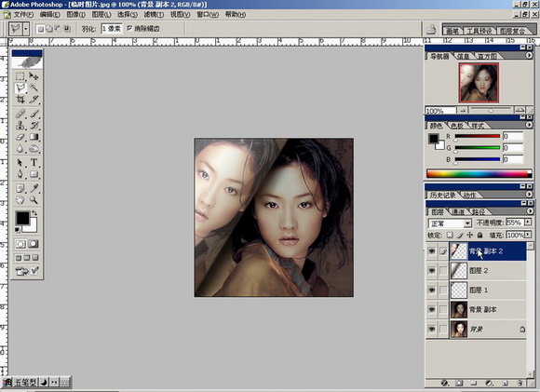Select the Zoom magnifier tool
Image resolution: width=540 pixels, height=392 pixels.
(x=34, y=200)
